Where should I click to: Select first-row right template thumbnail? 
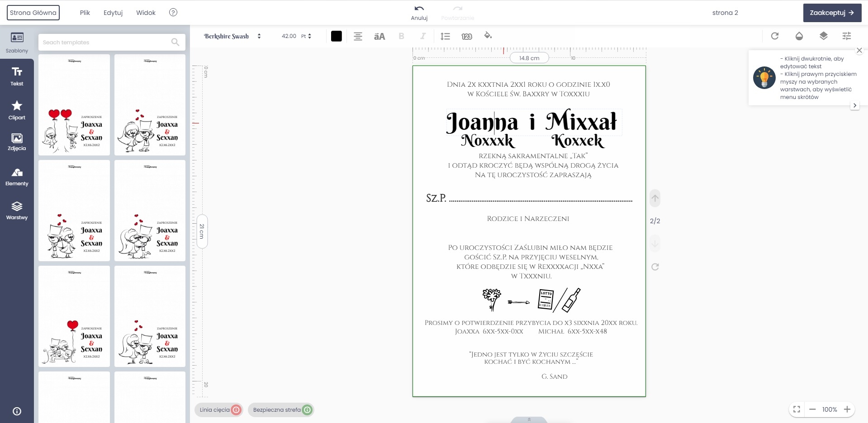pyautogui.click(x=150, y=105)
